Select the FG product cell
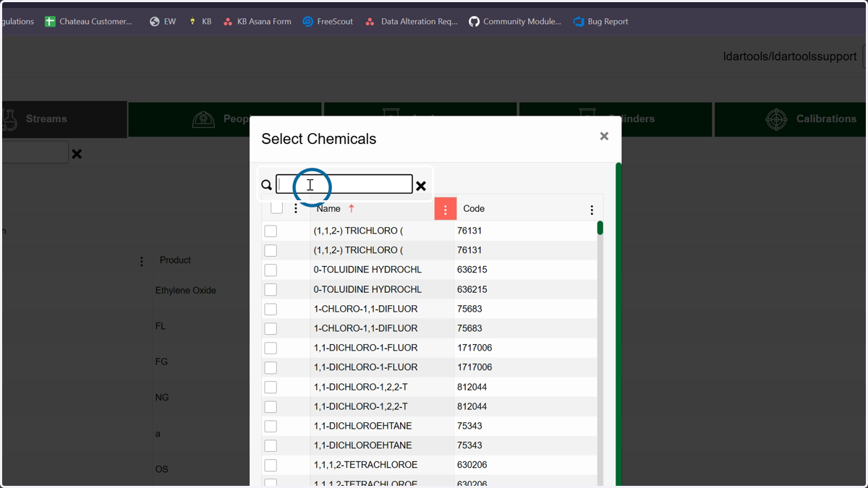This screenshot has width=868, height=488. 162,361
